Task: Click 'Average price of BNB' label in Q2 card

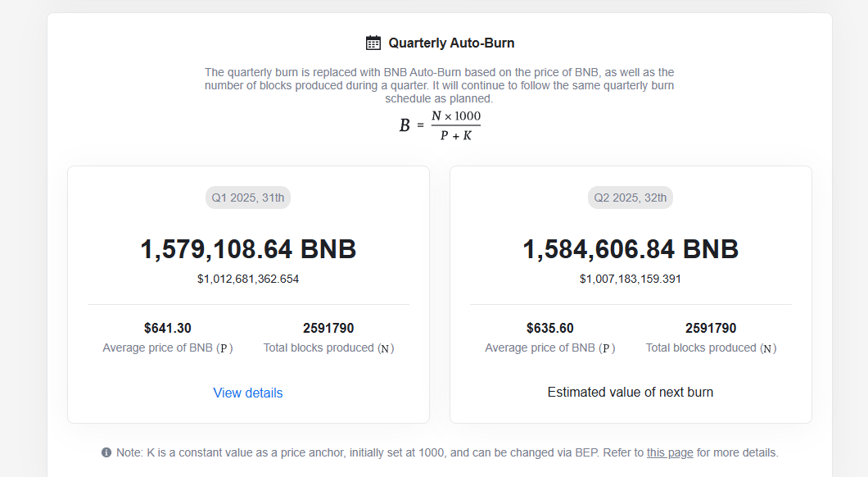Action: (x=550, y=348)
